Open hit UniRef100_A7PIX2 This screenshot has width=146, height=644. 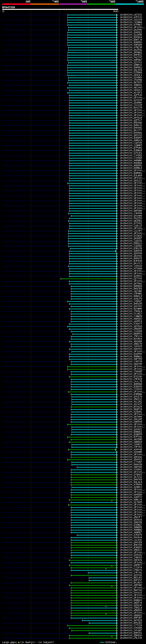tap(131, 17)
